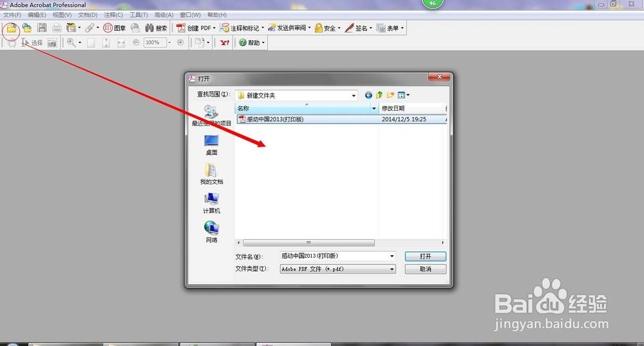Click the Organizer icon in the toolbar
Viewport: 644px width, 346px height.
coord(71,28)
